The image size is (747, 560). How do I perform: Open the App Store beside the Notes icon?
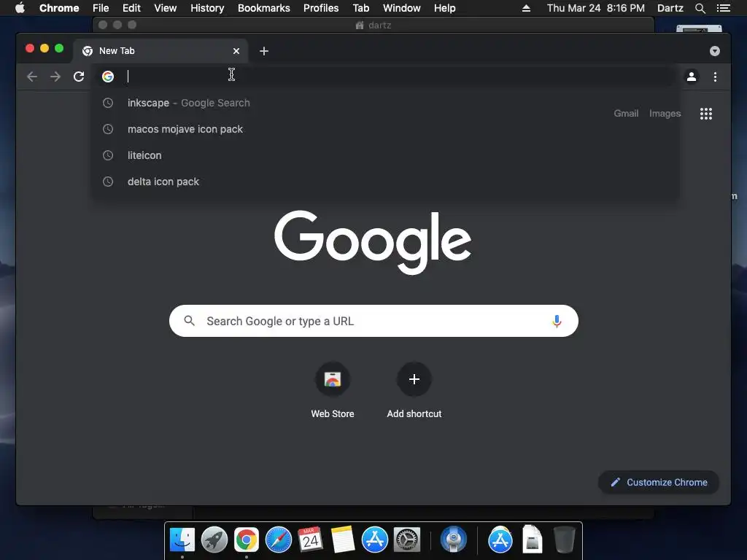click(375, 540)
